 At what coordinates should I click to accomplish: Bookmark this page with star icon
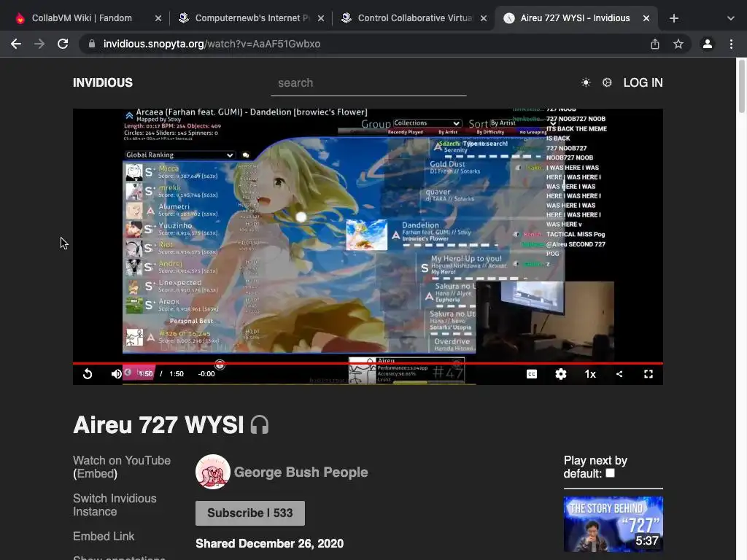click(x=678, y=44)
